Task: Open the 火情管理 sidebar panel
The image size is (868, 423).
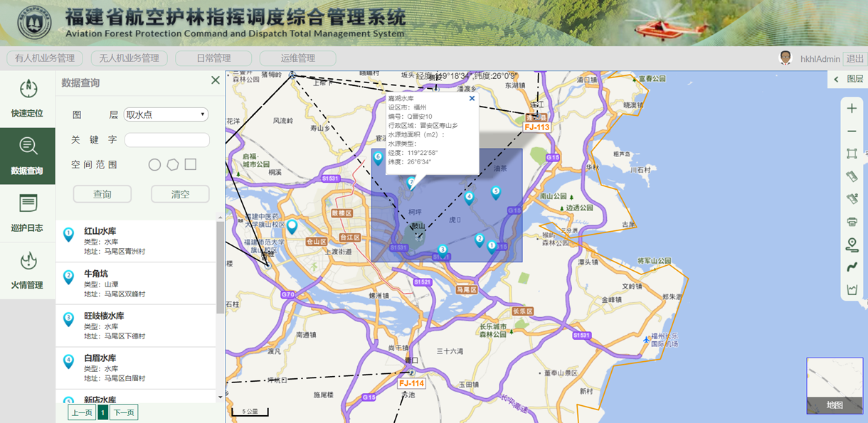Action: [27, 270]
